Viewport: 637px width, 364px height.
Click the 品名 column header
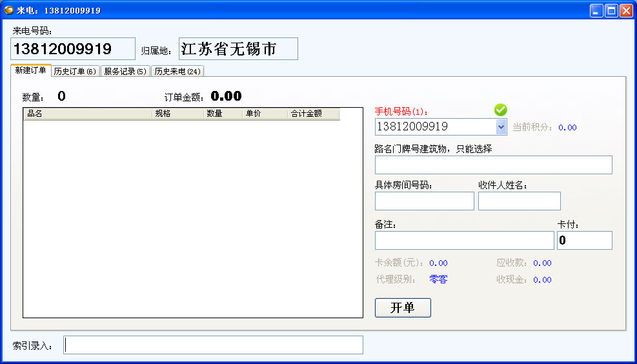point(87,114)
